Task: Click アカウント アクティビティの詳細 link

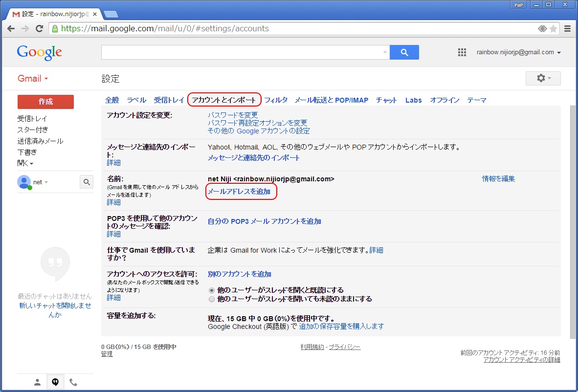Action: [x=522, y=360]
